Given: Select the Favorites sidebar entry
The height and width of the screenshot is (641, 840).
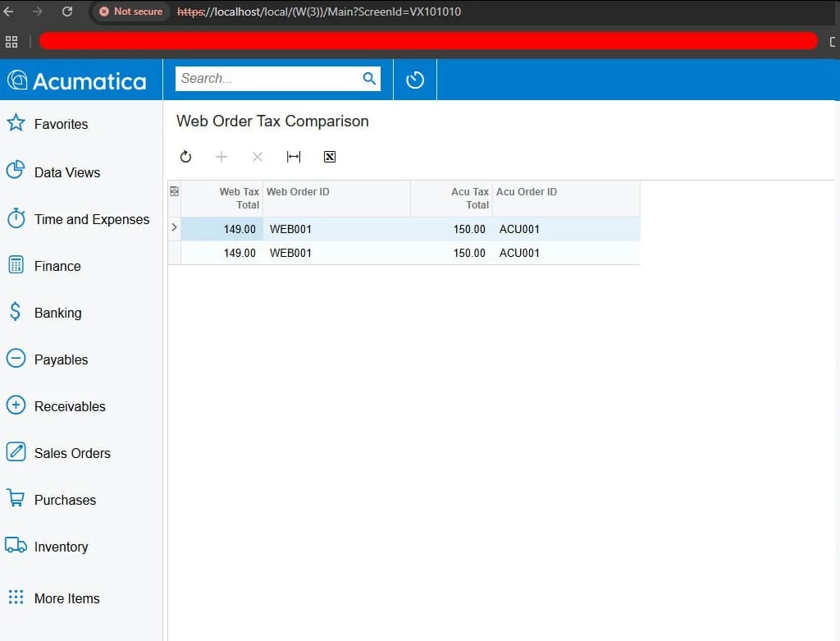Looking at the screenshot, I should [62, 124].
